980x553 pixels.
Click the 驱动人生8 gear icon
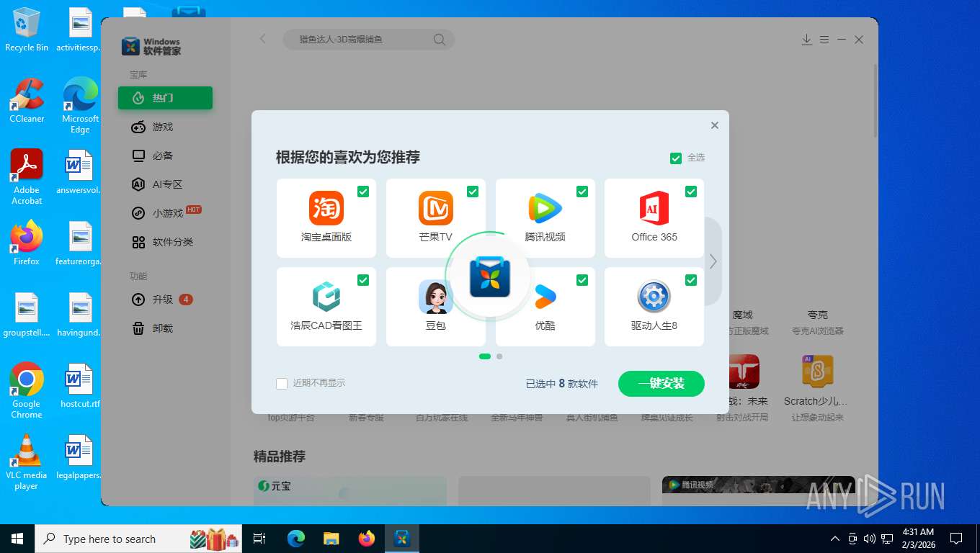(x=654, y=297)
